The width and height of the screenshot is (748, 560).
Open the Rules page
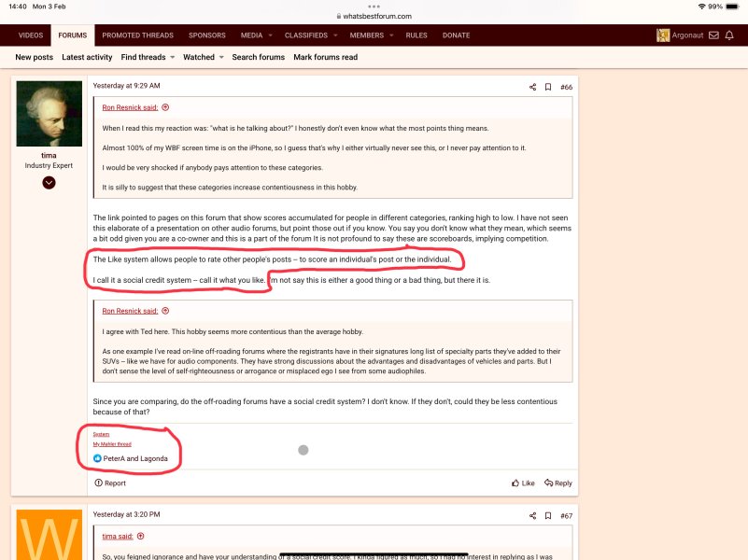[x=416, y=35]
